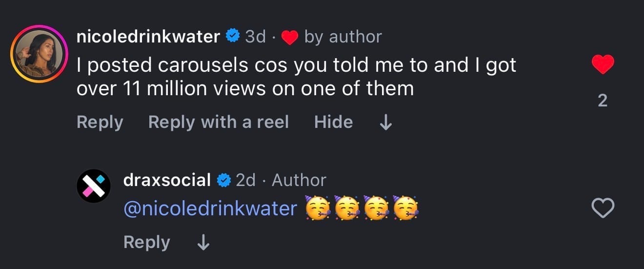Reply to draxsocial's comment
Viewport: 644px width, 269px height.
point(146,242)
